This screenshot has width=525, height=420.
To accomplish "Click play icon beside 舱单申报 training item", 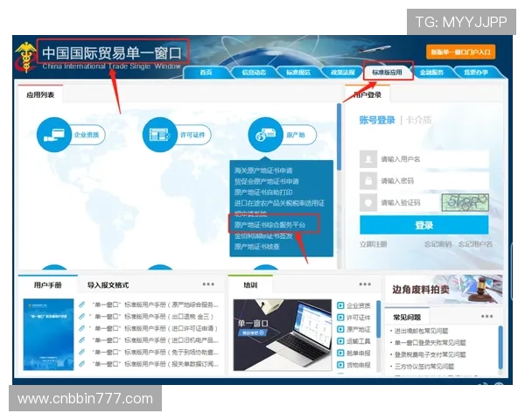I will (x=340, y=353).
